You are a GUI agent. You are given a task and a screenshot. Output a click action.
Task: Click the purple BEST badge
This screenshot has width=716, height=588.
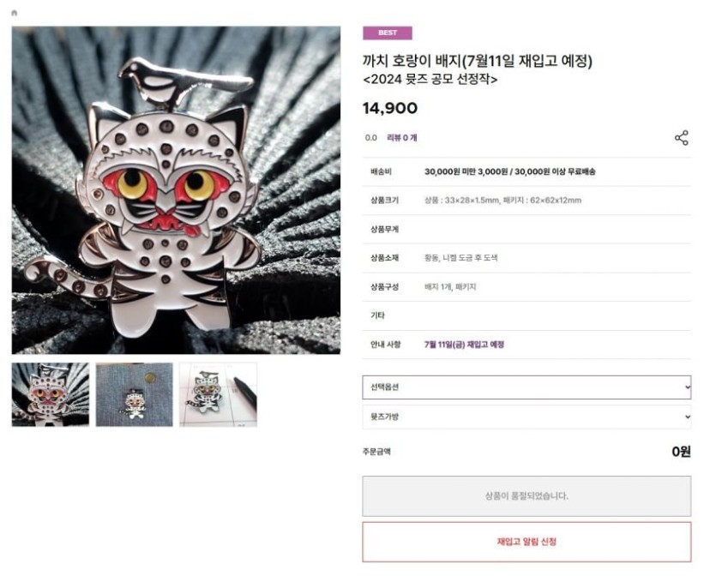click(388, 33)
